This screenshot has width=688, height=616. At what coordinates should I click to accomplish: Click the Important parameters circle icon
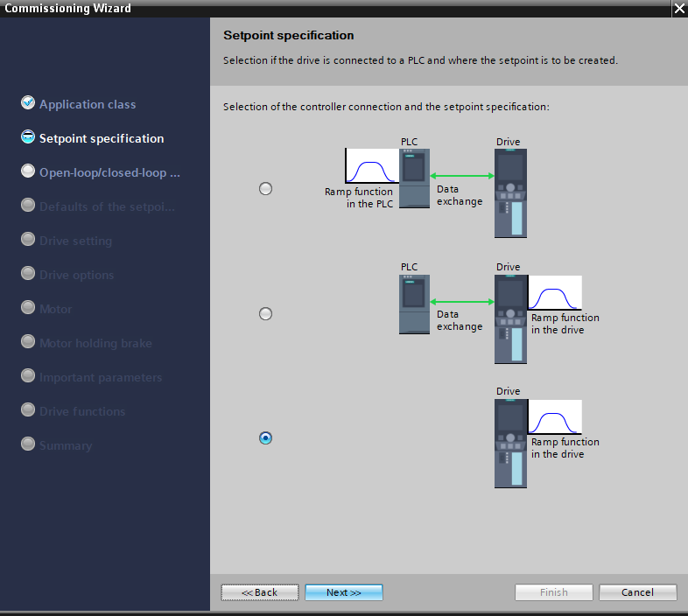click(x=28, y=375)
